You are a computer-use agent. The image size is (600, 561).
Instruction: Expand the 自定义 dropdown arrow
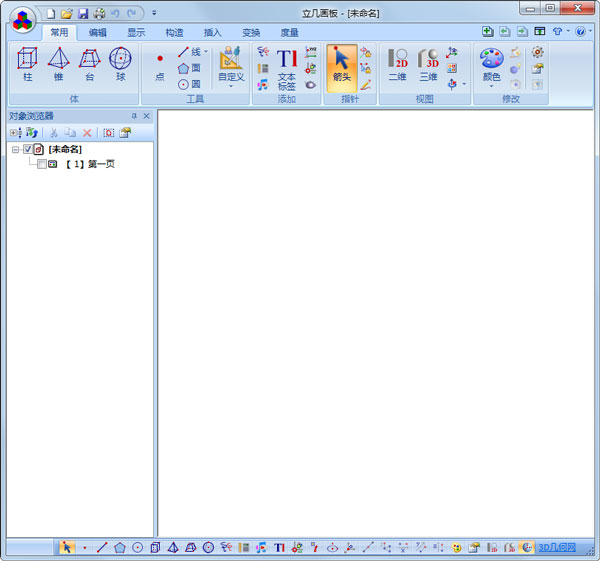231,86
